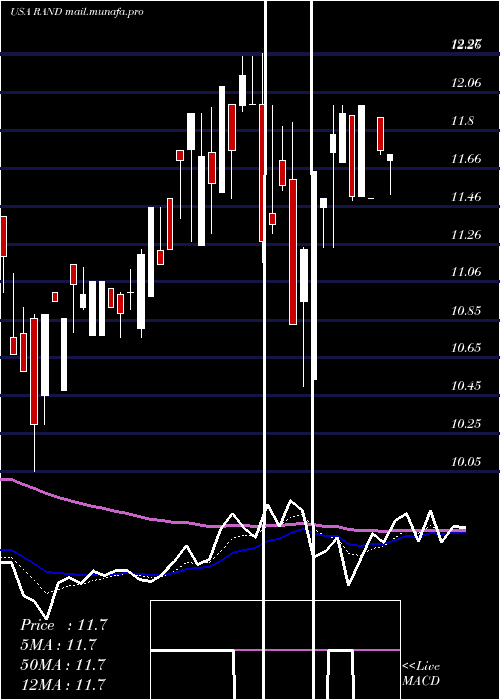Click the 11.46 price axis label
Viewport: 500px width, 700px height.
click(466, 196)
